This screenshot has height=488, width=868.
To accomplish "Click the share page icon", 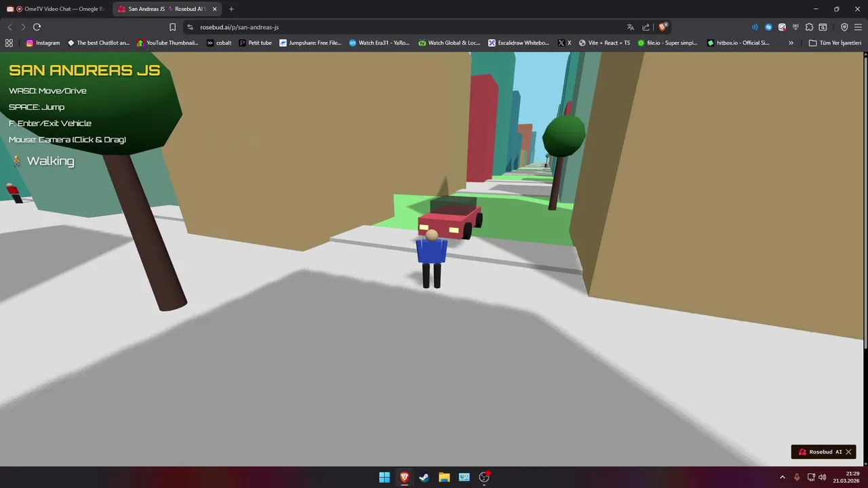I will [646, 27].
